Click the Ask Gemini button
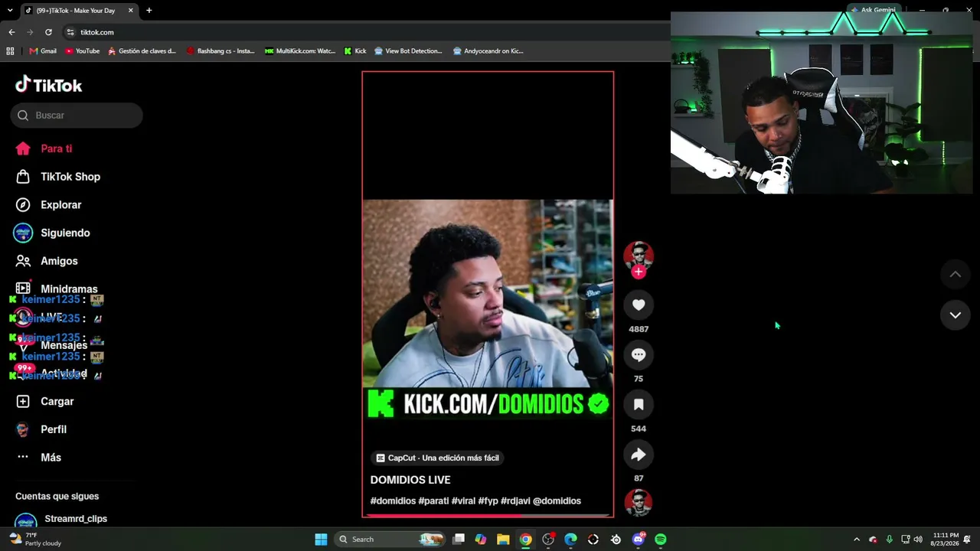 click(x=873, y=10)
